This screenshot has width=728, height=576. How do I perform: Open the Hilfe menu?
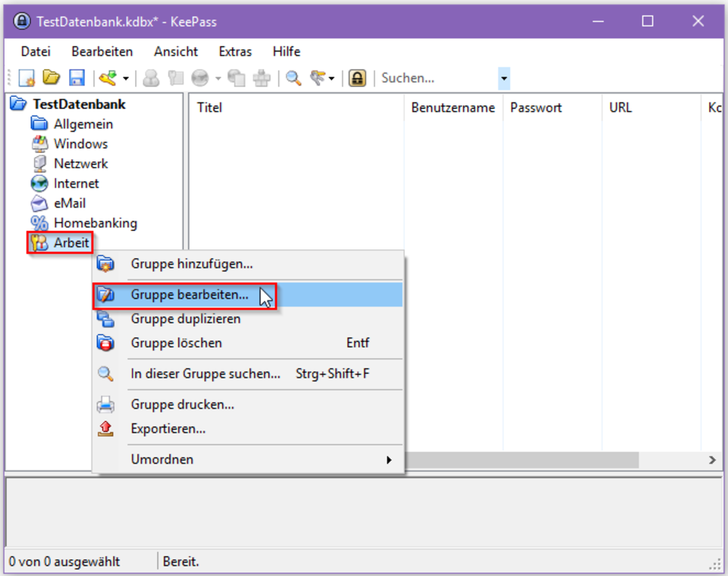[287, 52]
